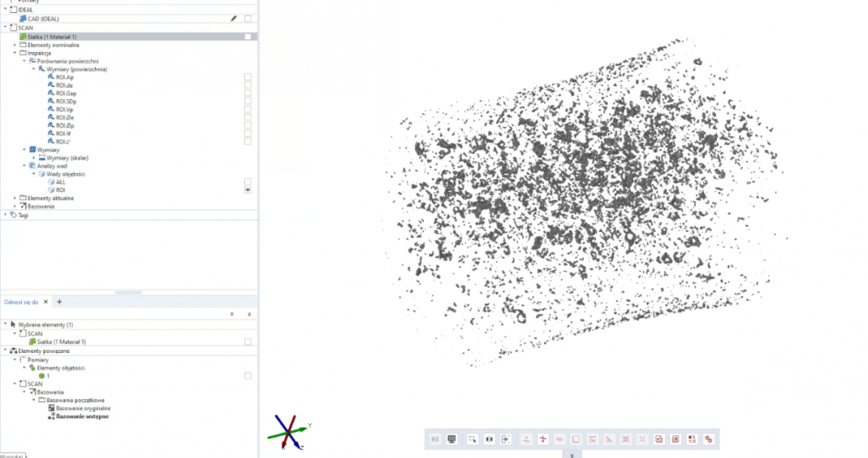The height and width of the screenshot is (458, 868).
Task: Click the XYZ coordinate axes gizmo
Action: [x=289, y=430]
